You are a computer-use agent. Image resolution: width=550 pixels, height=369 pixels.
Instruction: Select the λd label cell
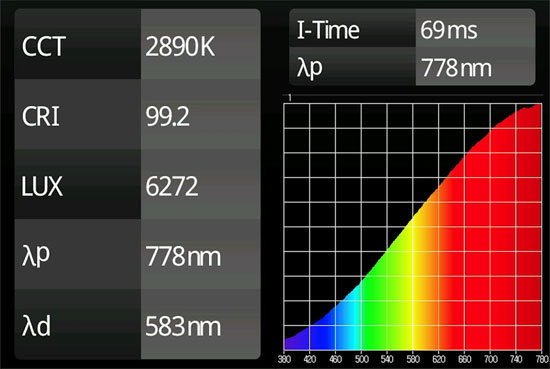(78, 324)
